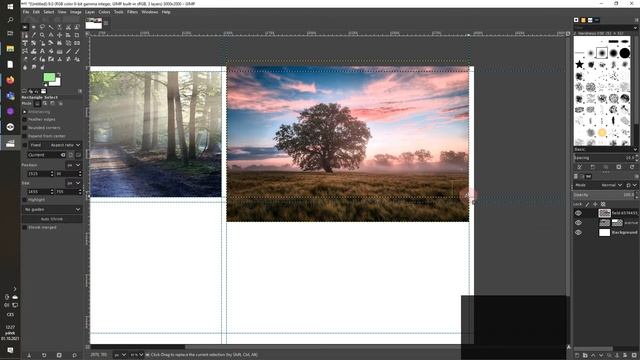640x360 pixels.
Task: Open the Basic brush tag dropdown
Action: point(605,149)
